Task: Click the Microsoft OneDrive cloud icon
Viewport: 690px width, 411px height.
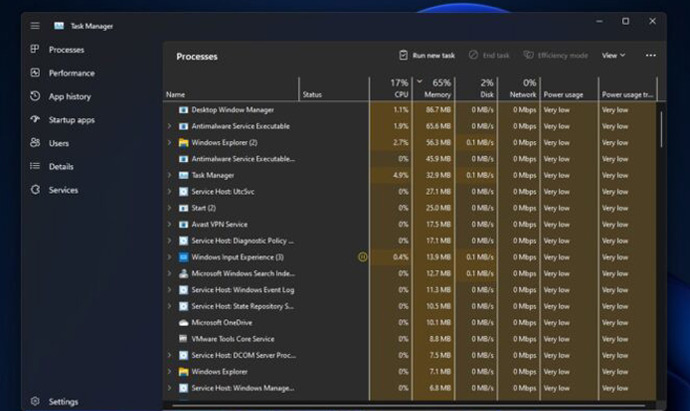Action: 184,323
